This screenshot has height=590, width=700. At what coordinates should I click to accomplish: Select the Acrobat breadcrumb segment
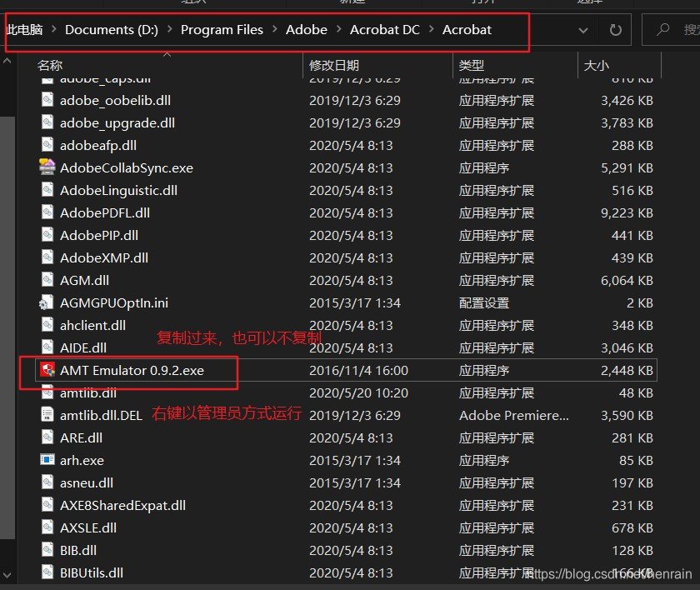(x=467, y=29)
